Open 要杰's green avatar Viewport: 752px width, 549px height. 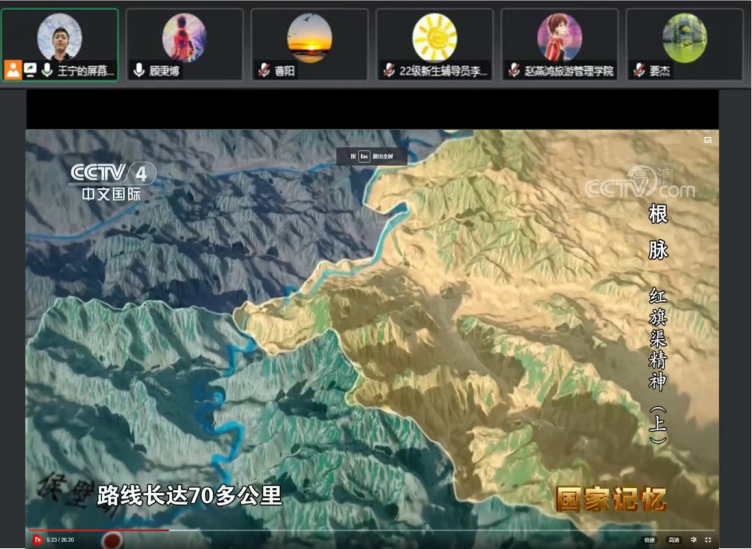click(x=685, y=37)
